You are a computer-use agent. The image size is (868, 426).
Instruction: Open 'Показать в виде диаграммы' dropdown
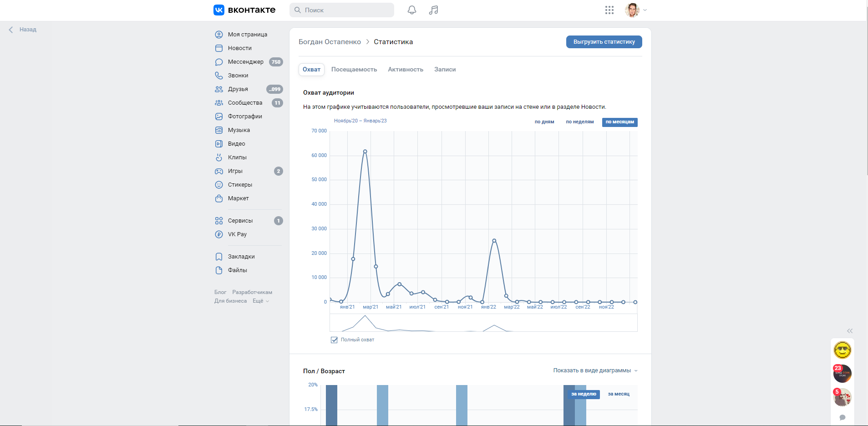click(595, 370)
